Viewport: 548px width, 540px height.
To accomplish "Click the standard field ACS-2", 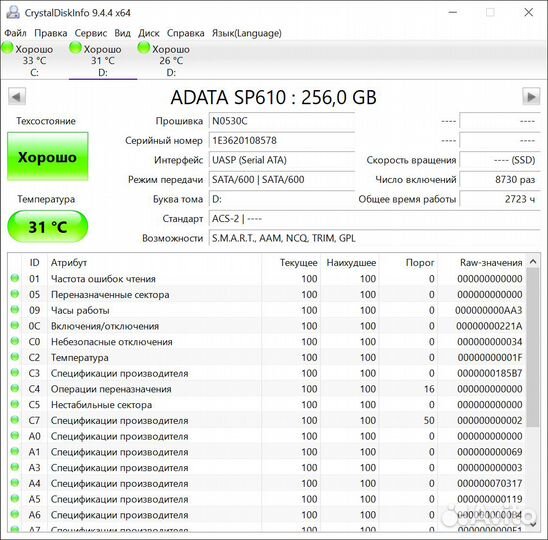I will [374, 219].
